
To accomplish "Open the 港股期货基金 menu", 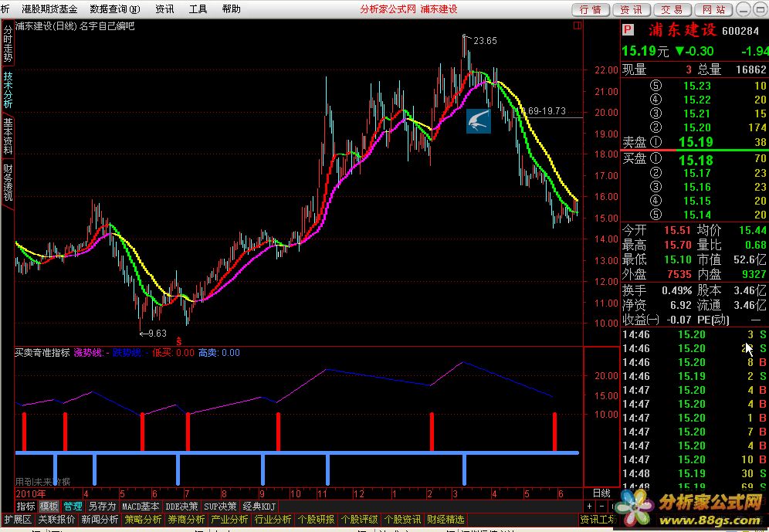I will click(x=49, y=8).
